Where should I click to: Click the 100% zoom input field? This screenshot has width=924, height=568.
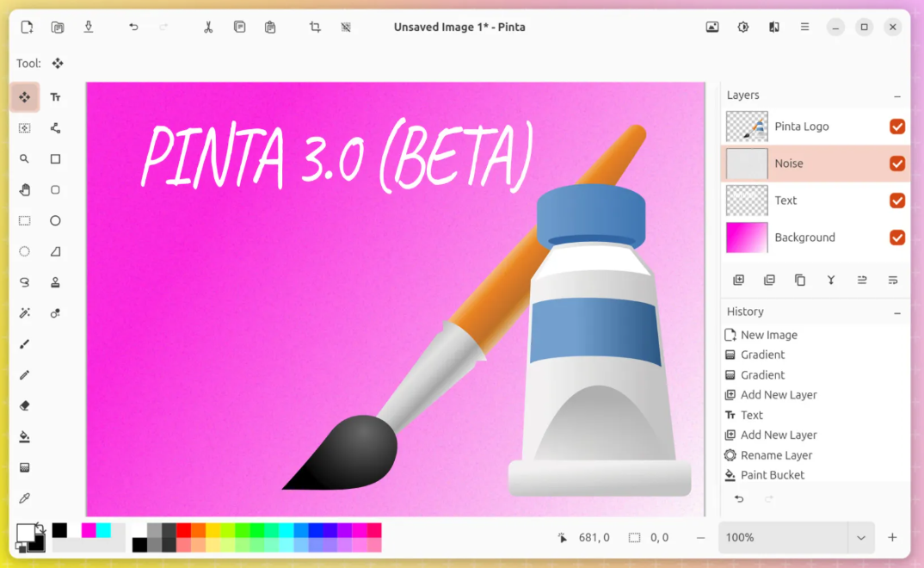[783, 538]
